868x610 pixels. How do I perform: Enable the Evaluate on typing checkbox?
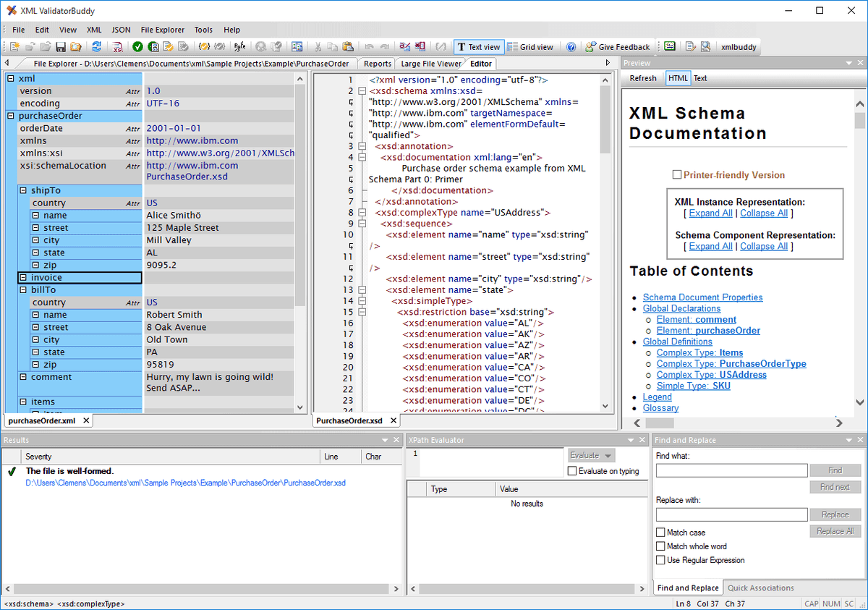click(573, 471)
